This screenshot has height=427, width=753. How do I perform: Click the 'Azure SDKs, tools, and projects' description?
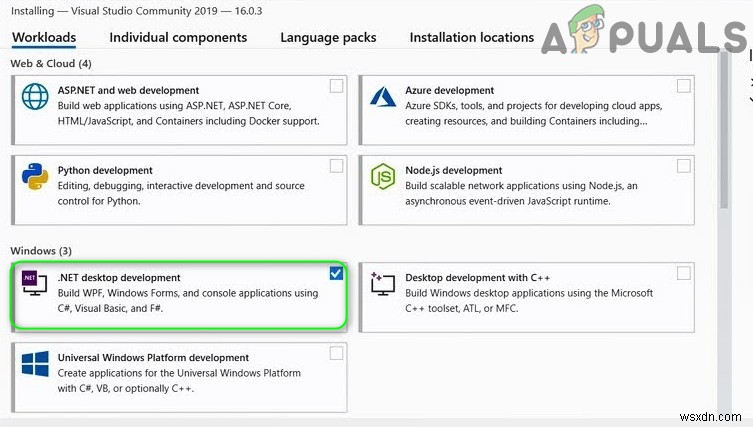pos(534,113)
